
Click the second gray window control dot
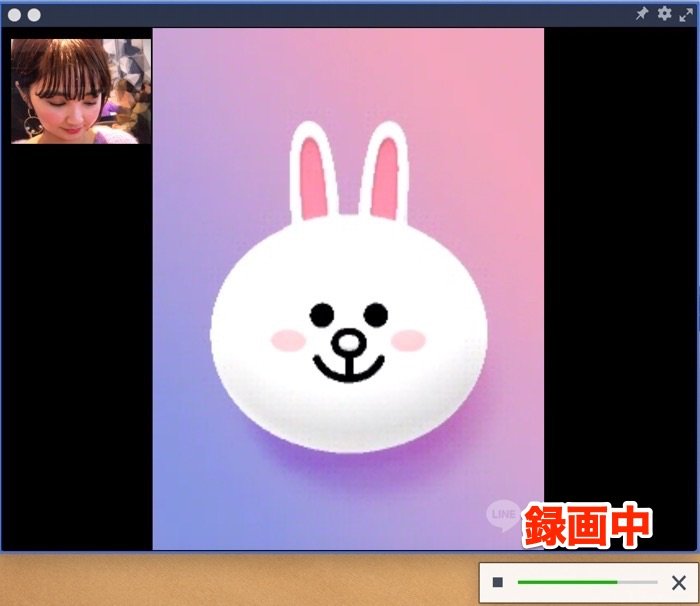click(x=34, y=15)
